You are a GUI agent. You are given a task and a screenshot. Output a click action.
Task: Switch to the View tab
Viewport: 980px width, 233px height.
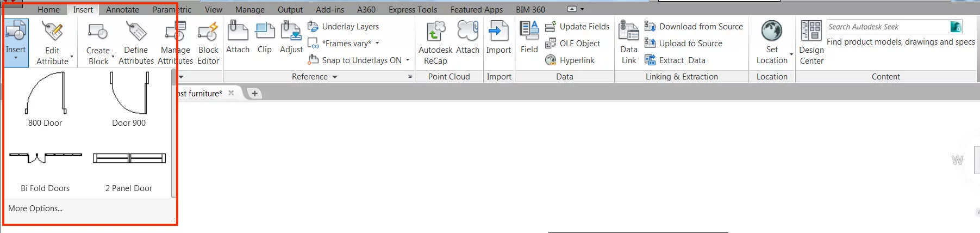click(x=214, y=9)
